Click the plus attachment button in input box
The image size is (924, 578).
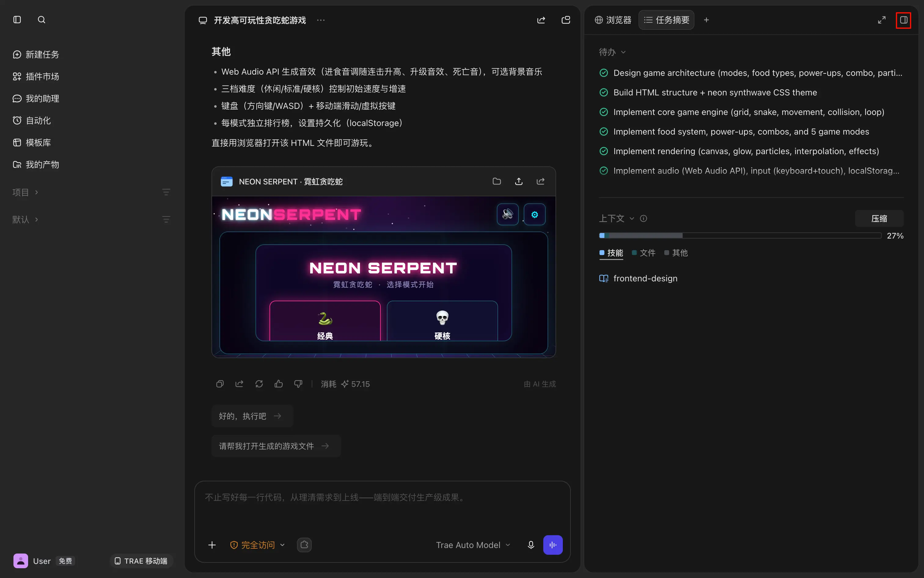[x=212, y=545]
